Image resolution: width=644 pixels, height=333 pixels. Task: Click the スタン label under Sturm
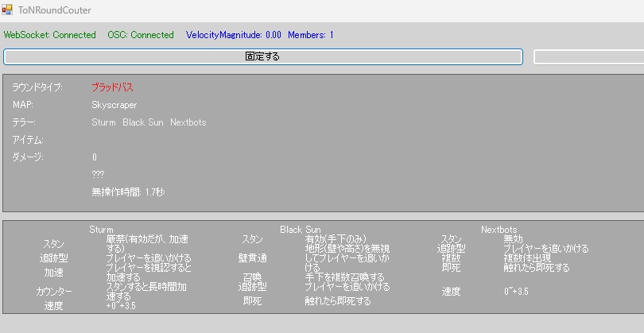click(x=53, y=244)
